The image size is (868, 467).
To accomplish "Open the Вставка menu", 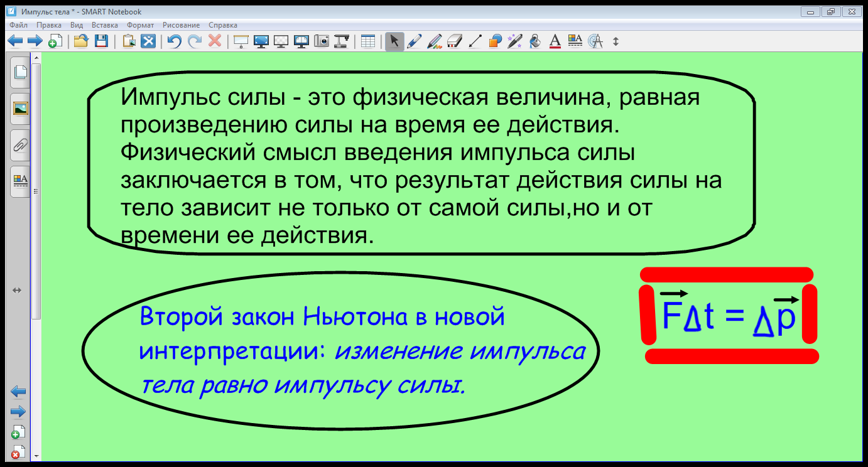I will [105, 25].
